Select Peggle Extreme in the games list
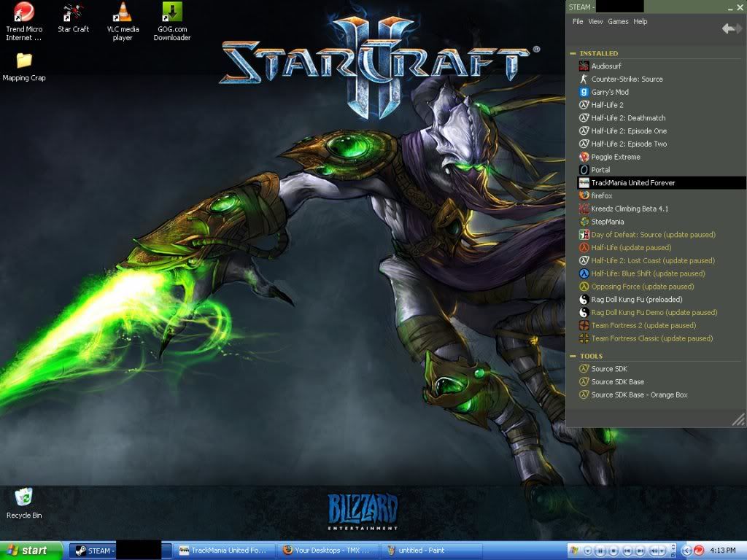 [609, 157]
